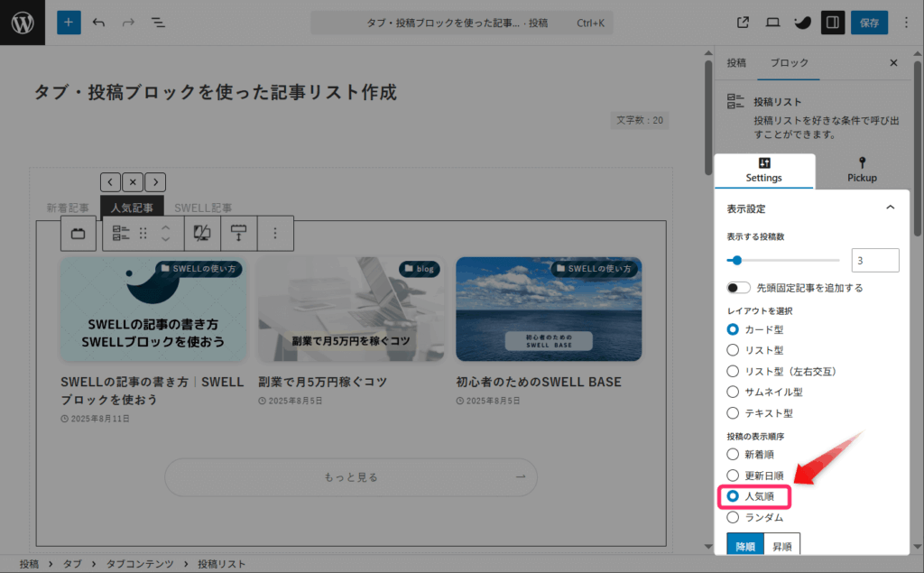This screenshot has width=924, height=573.
Task: Adjust the 表示する投稿数 slider
Action: pos(783,260)
